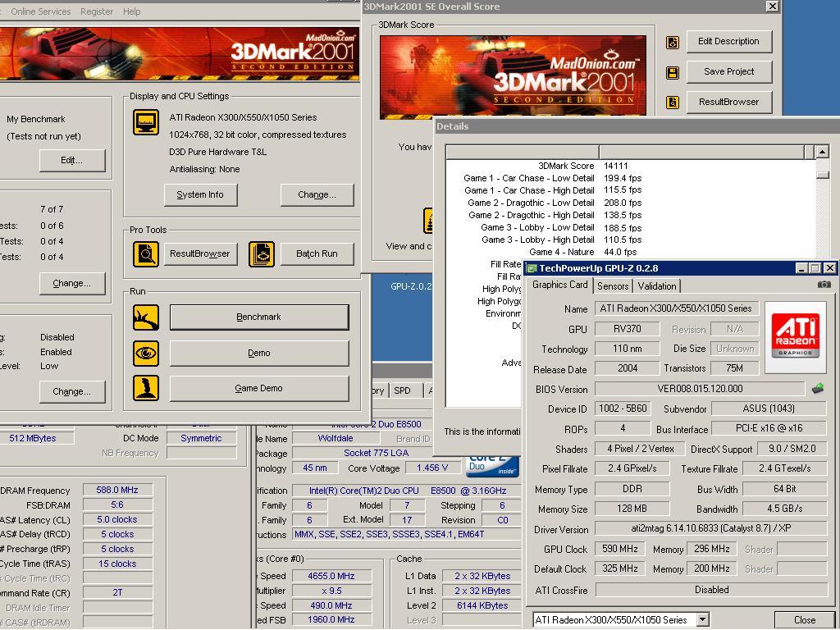This screenshot has height=630, width=840.
Task: Click the ATI CrossFire Disabled field
Action: pos(711,590)
